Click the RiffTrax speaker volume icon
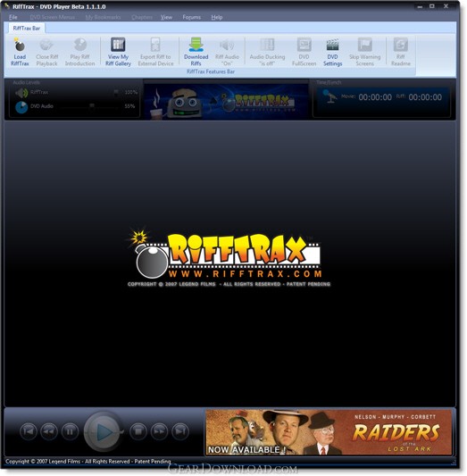Image resolution: width=467 pixels, height=476 pixels. point(21,93)
